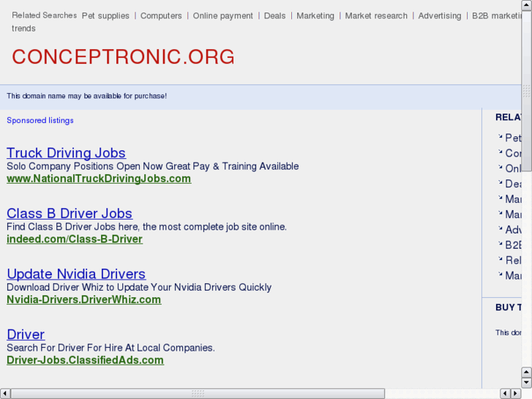Open sidebar link starting with Adv
This screenshot has height=399, width=532.
coord(513,230)
